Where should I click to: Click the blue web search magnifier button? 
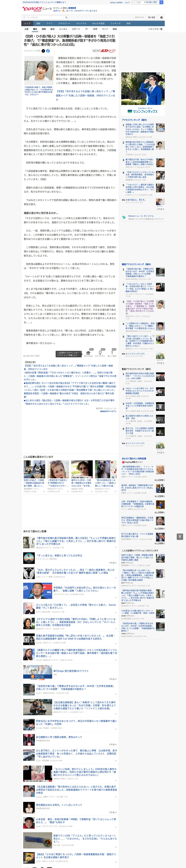pyautogui.click(x=161, y=2)
